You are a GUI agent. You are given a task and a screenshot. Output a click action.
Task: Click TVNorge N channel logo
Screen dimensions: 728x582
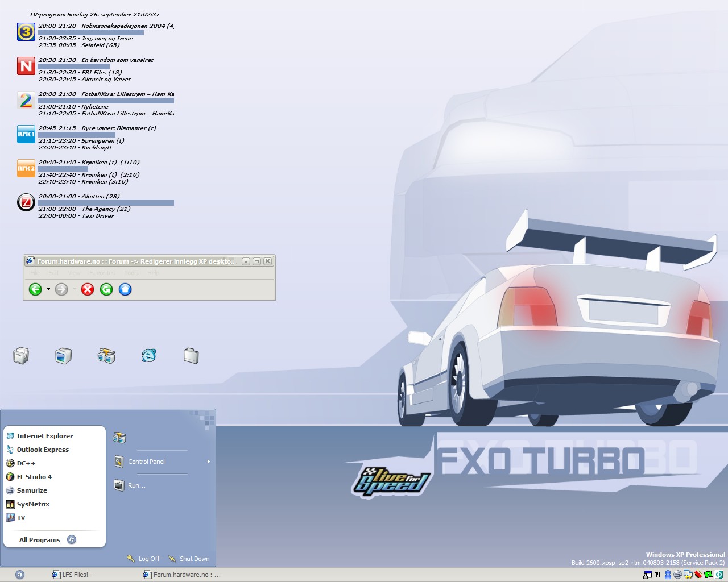26,66
